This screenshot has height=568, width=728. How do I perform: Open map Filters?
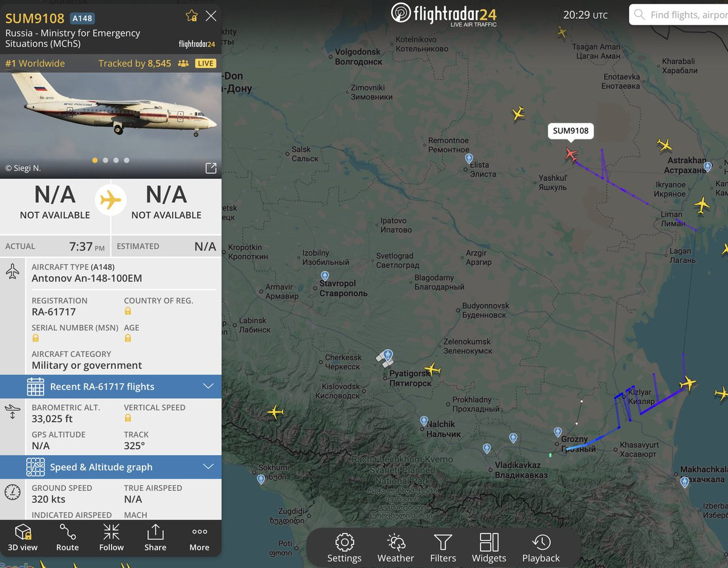tap(443, 548)
